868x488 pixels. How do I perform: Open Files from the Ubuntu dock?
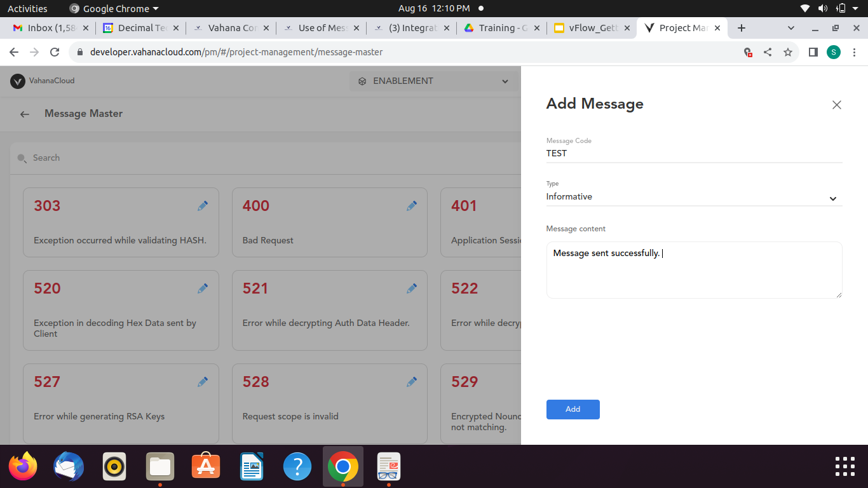[x=159, y=467]
